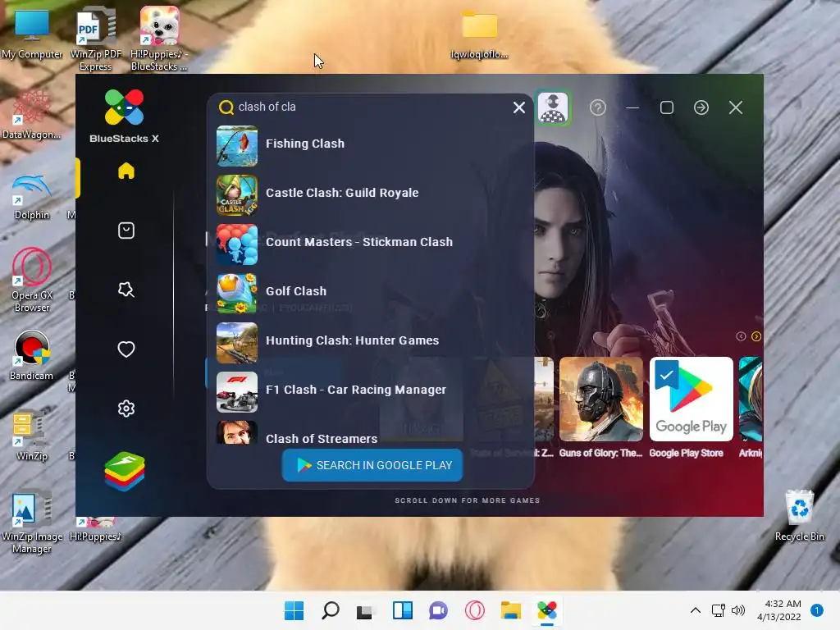
Task: Open BlueStacks X settings gear icon
Action: coord(126,409)
